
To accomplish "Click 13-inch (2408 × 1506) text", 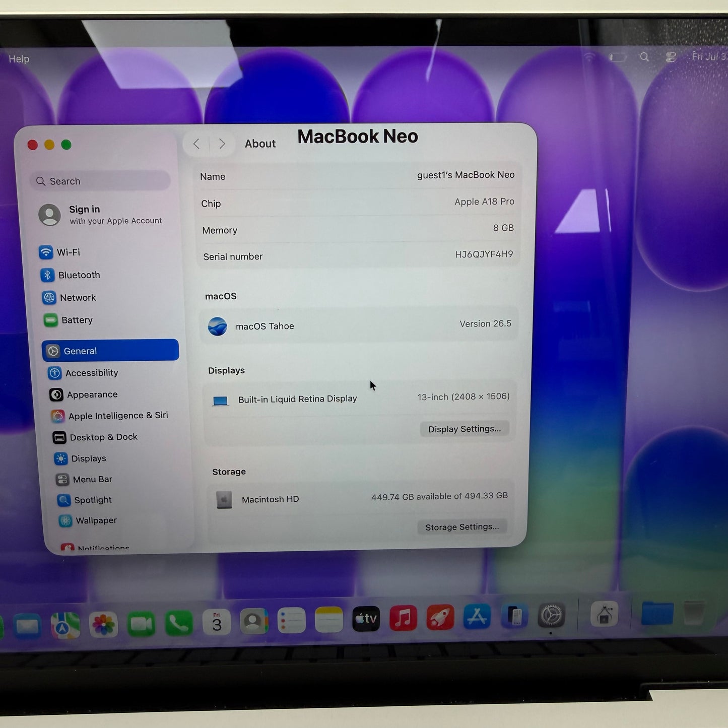I will pyautogui.click(x=464, y=397).
